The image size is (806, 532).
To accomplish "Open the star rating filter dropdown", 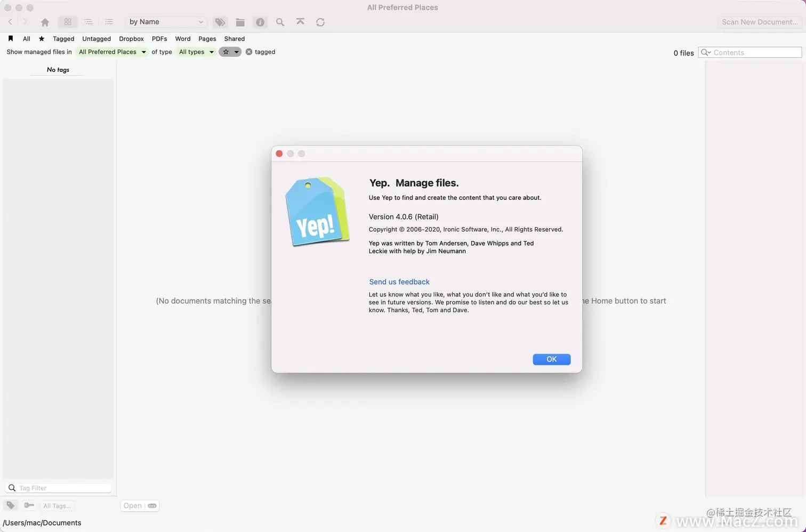I will point(230,52).
